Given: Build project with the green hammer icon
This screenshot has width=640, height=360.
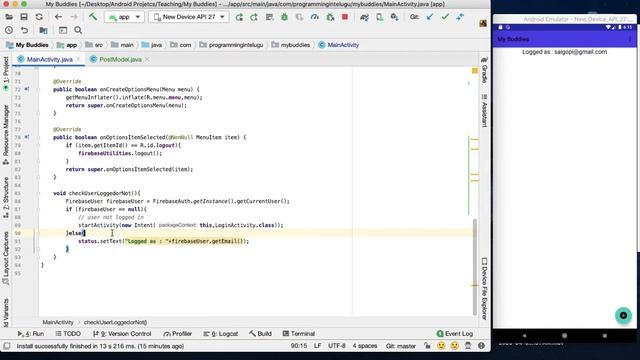Looking at the screenshot, I should [x=93, y=17].
